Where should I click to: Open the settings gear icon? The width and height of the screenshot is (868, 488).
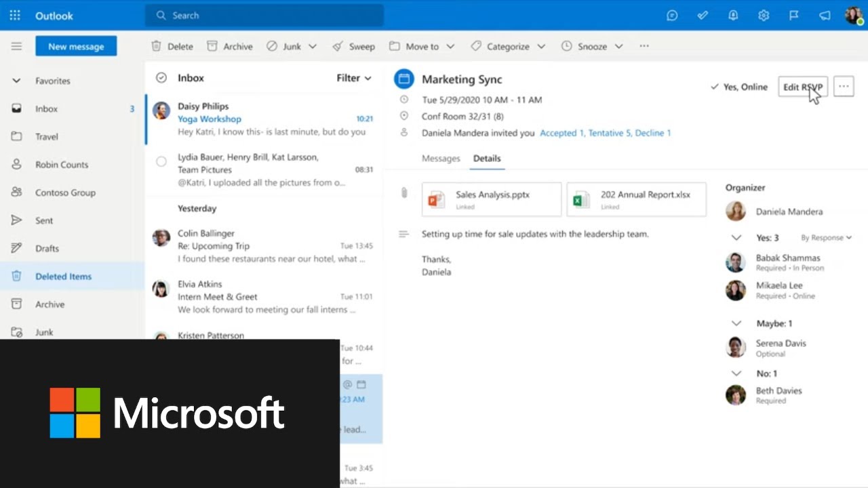tap(764, 16)
